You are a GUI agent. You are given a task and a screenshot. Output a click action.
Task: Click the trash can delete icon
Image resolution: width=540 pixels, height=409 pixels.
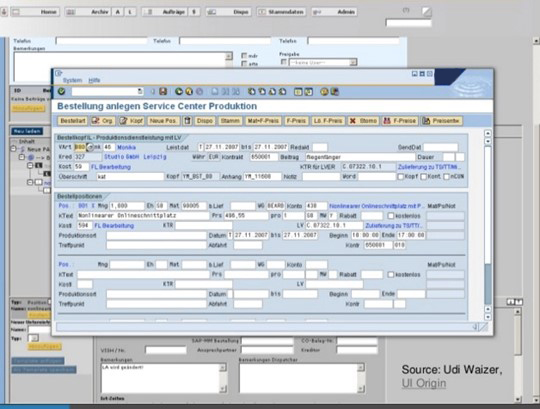187,121
